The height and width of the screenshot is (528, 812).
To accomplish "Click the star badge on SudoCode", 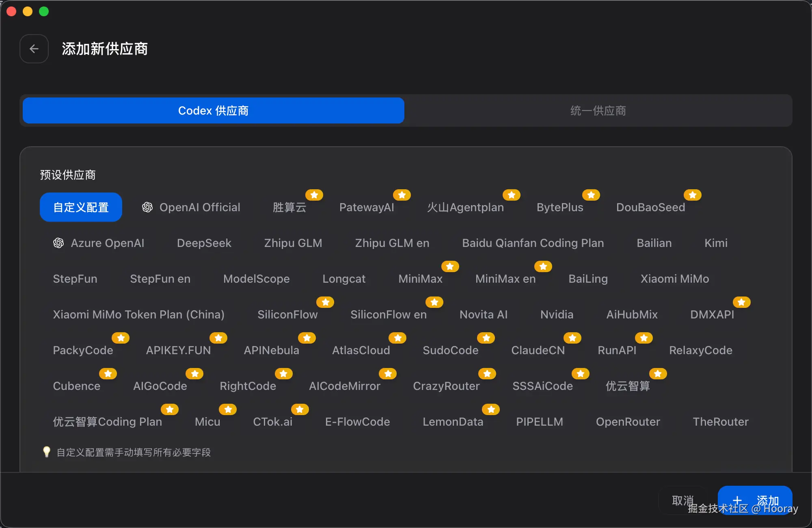I will pos(486,338).
